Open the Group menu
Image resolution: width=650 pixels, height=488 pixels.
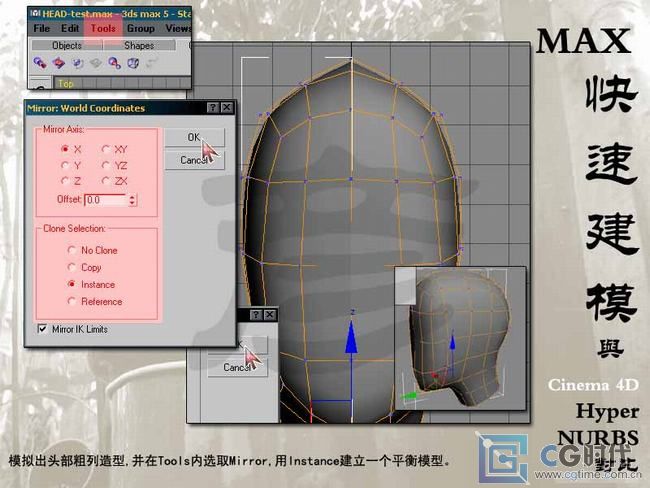pyautogui.click(x=141, y=28)
